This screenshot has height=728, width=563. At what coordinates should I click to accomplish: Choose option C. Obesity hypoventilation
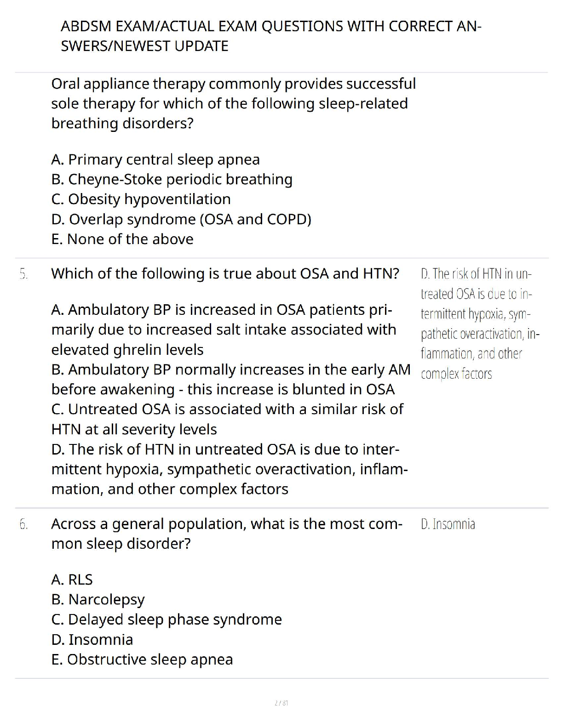141,199
